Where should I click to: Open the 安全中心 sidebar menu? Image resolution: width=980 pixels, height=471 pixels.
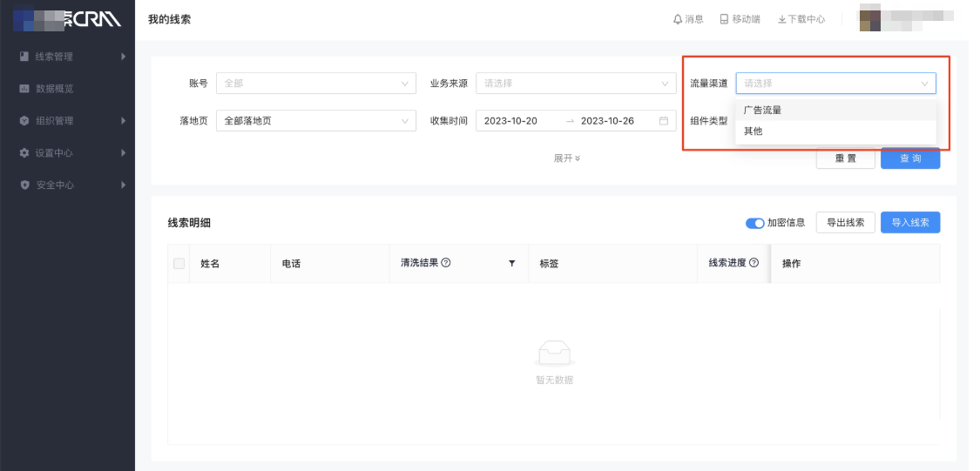click(x=67, y=185)
